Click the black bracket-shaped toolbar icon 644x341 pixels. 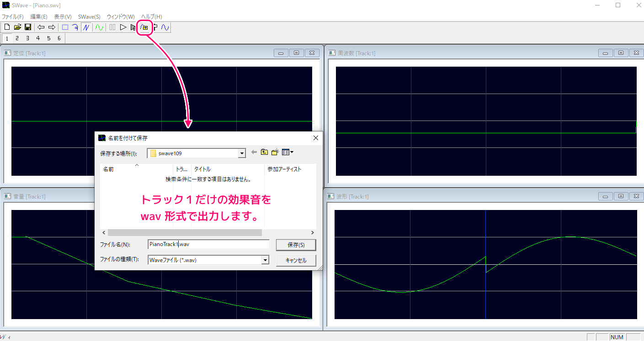pyautogui.click(x=155, y=27)
